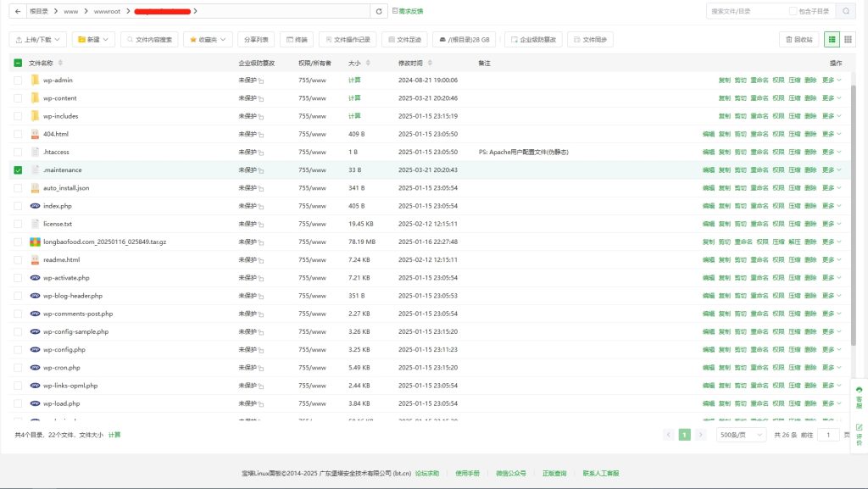Click Edit (编辑) for .htaccess row
This screenshot has width=868, height=489.
pos(708,152)
